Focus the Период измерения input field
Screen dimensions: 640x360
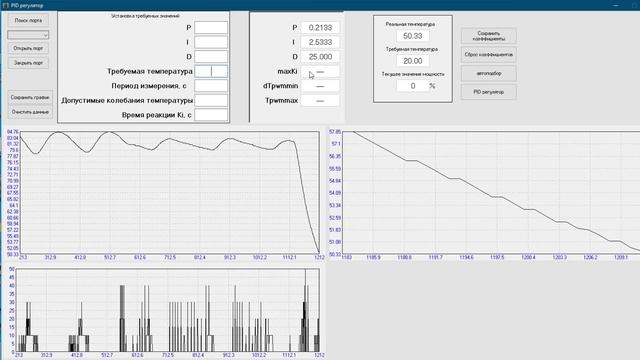[211, 86]
